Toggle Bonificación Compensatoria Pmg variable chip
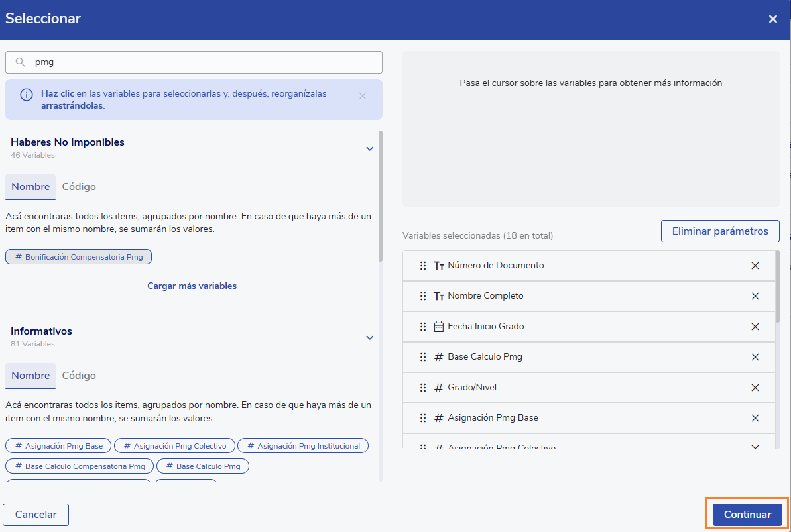 [78, 257]
